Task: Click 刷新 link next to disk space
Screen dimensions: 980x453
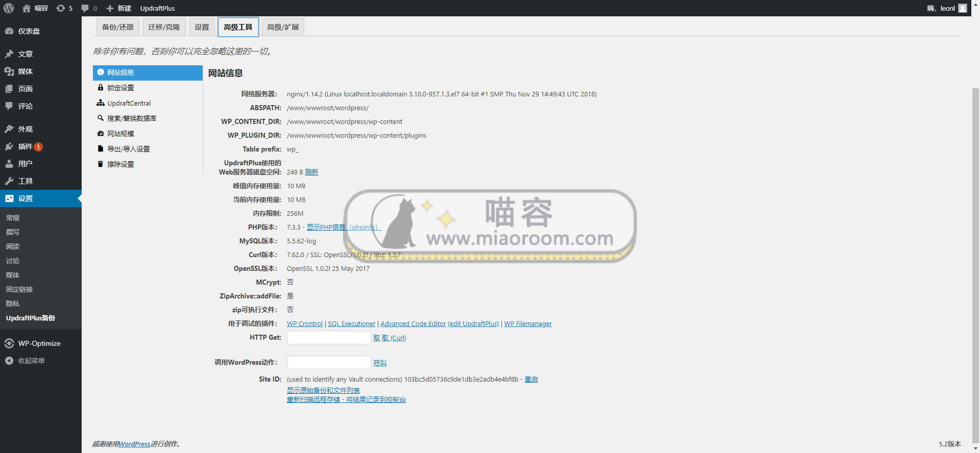Action: point(311,172)
